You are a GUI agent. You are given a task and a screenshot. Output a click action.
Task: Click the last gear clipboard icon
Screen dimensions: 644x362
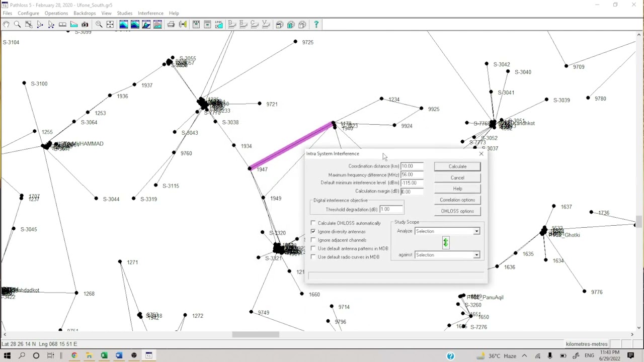point(302,24)
